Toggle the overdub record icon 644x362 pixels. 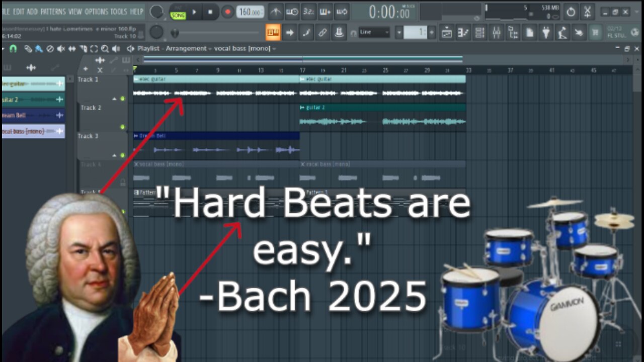pos(325,12)
